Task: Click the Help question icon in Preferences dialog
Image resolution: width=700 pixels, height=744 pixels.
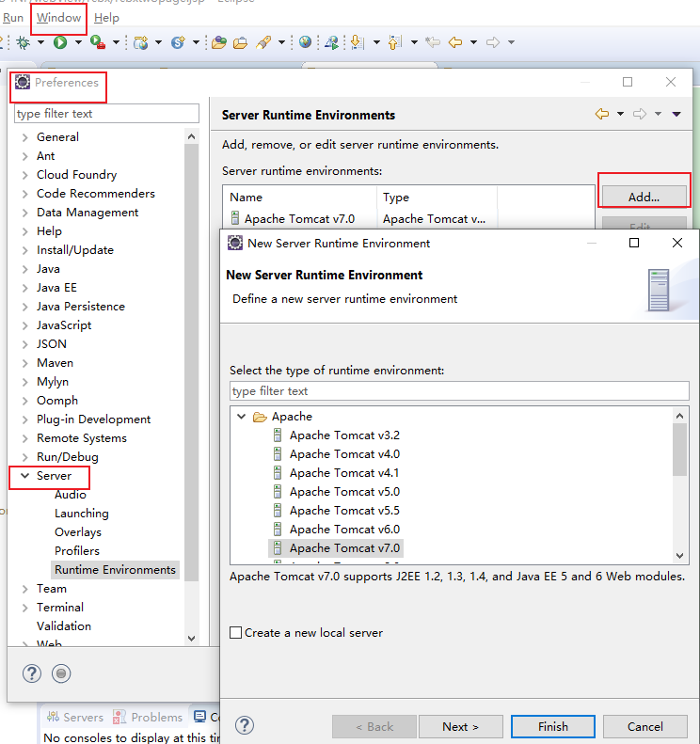Action: pyautogui.click(x=32, y=673)
